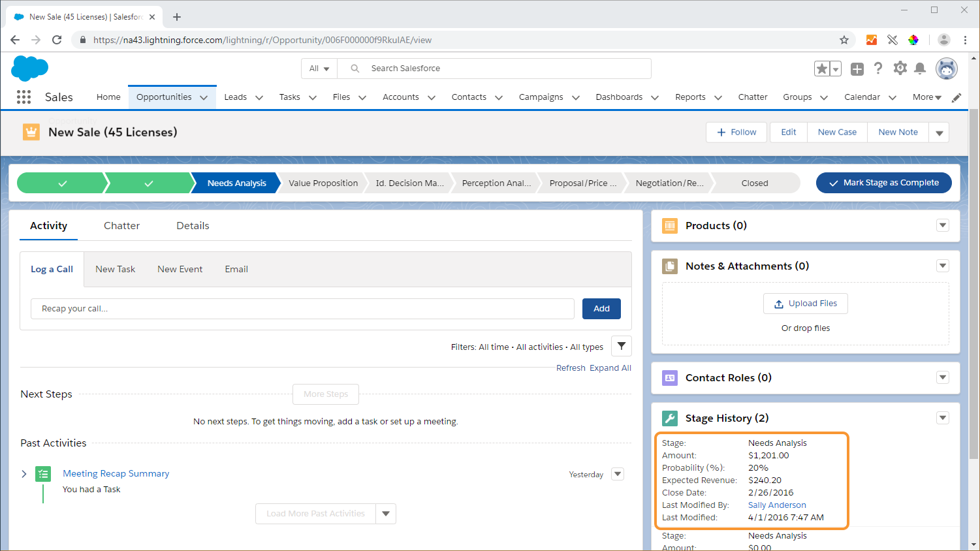
Task: Go to the Home navigation tab
Action: (108, 97)
